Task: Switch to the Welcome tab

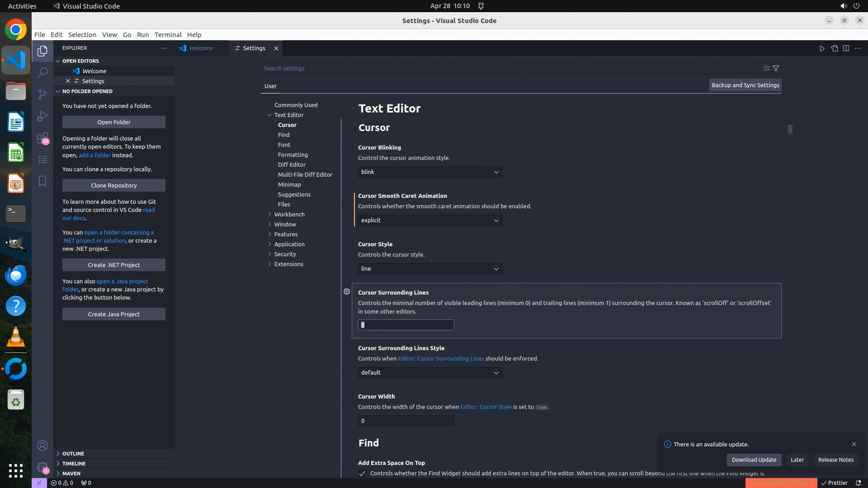Action: pos(201,48)
